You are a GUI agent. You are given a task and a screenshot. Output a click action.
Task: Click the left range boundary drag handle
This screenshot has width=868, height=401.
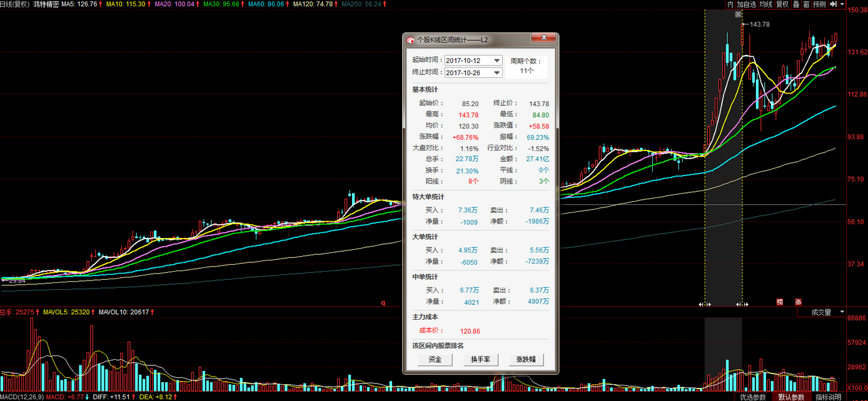click(x=705, y=304)
